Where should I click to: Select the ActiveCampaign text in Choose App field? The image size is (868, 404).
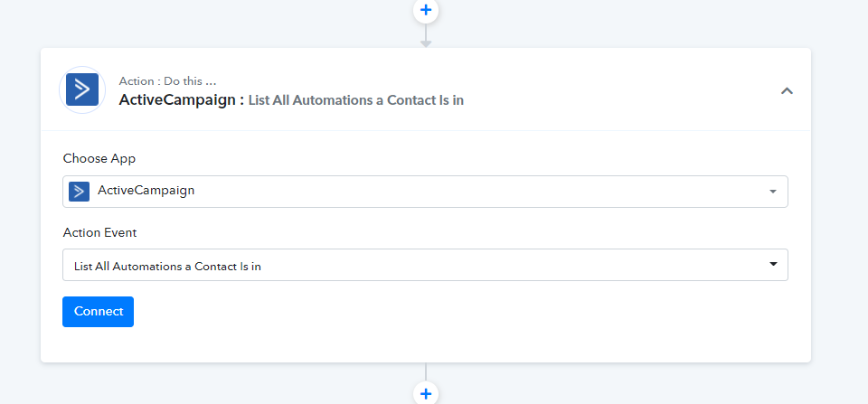(146, 191)
